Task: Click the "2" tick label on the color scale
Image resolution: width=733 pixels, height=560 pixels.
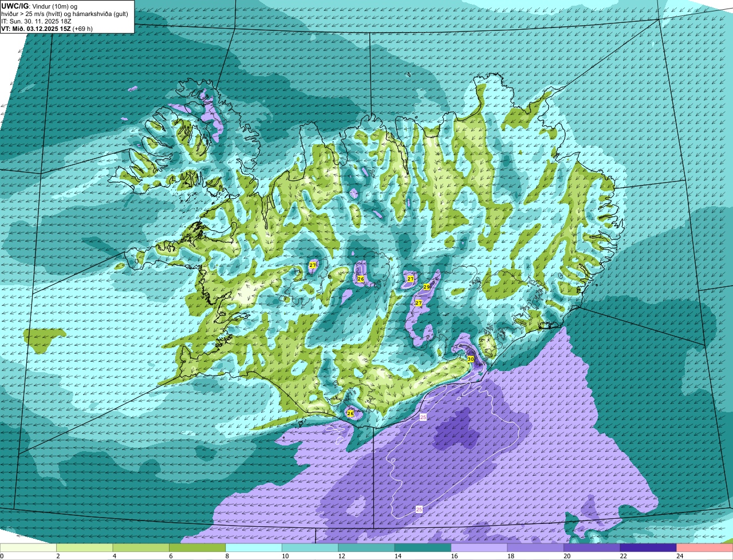Action: [58, 556]
